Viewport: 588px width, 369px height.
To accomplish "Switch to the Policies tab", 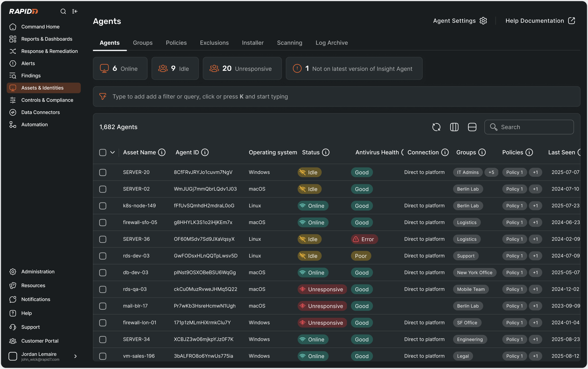I will point(176,43).
